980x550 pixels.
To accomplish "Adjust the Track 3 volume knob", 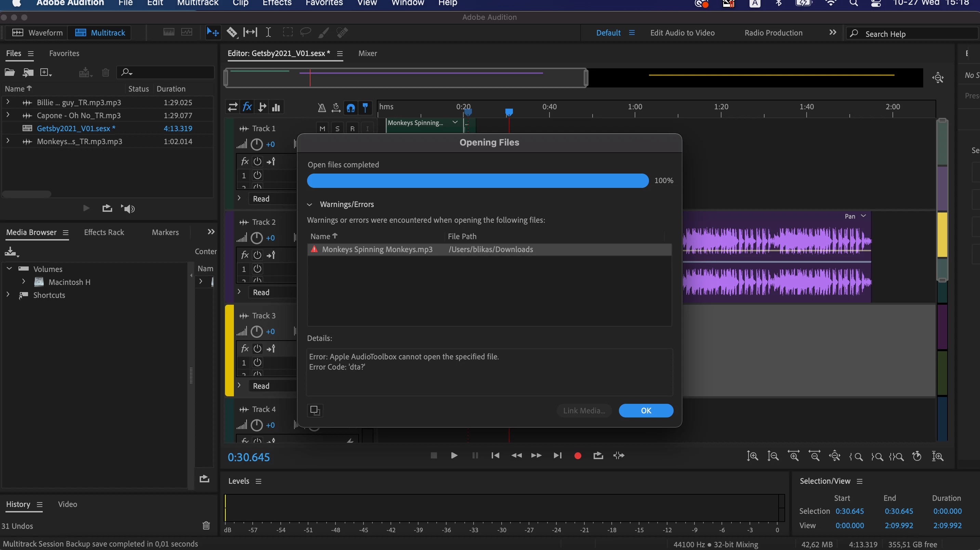I will (x=257, y=331).
